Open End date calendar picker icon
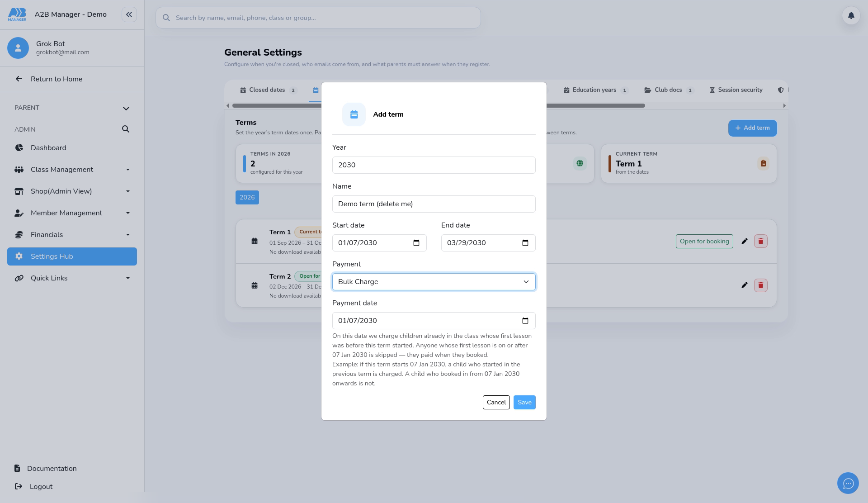The width and height of the screenshot is (868, 503). 525,243
